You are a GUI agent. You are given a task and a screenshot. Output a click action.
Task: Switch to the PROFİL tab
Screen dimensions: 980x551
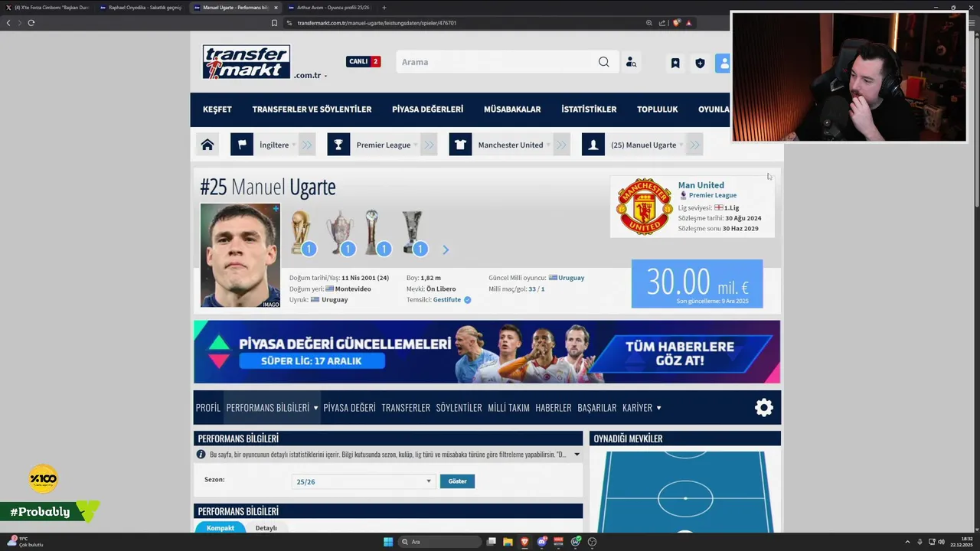pyautogui.click(x=207, y=408)
